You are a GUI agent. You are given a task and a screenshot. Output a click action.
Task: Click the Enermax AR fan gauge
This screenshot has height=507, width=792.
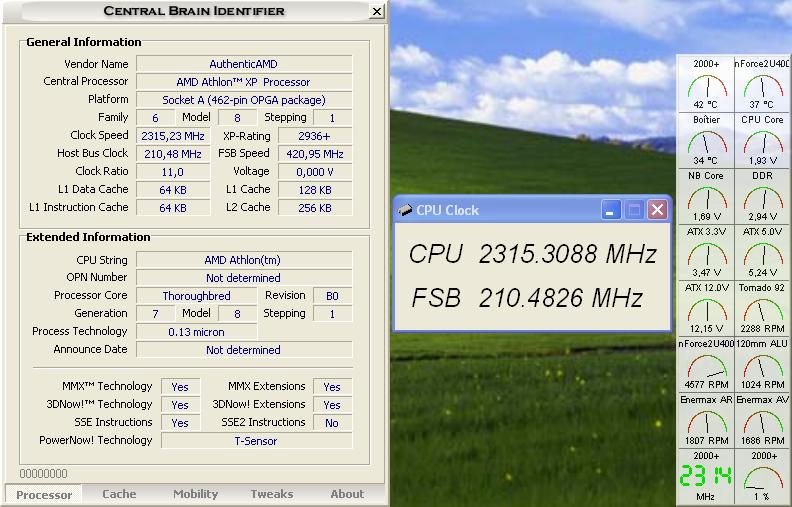706,421
